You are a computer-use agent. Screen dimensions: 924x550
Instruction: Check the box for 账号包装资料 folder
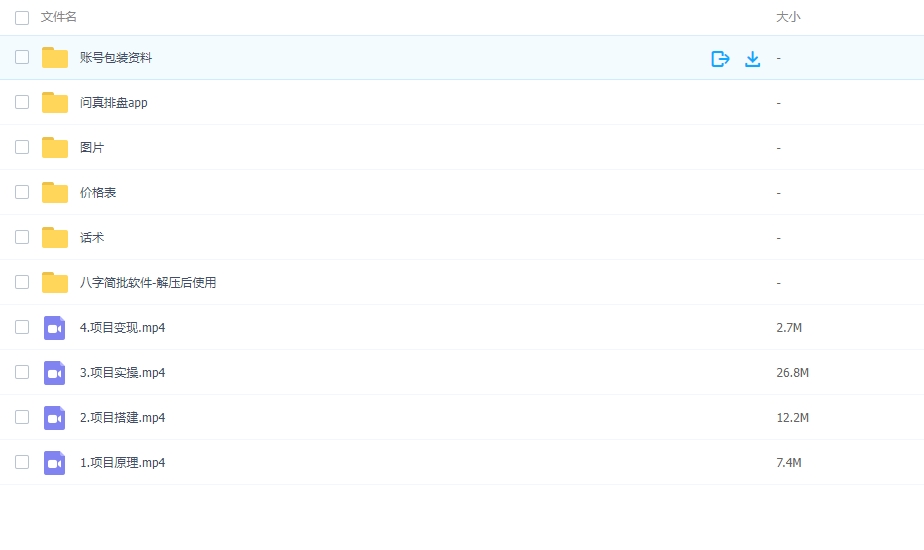[22, 58]
